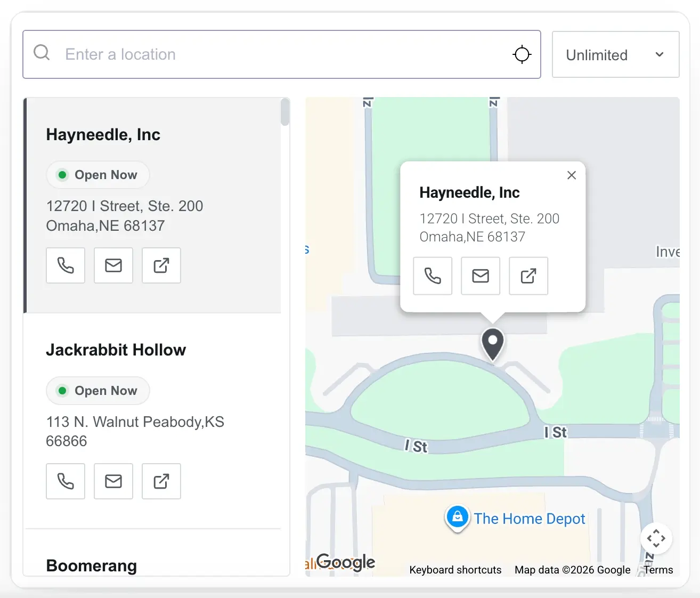Image resolution: width=700 pixels, height=598 pixels.
Task: Open Jackrabbit Hollow external link icon
Action: click(x=161, y=481)
